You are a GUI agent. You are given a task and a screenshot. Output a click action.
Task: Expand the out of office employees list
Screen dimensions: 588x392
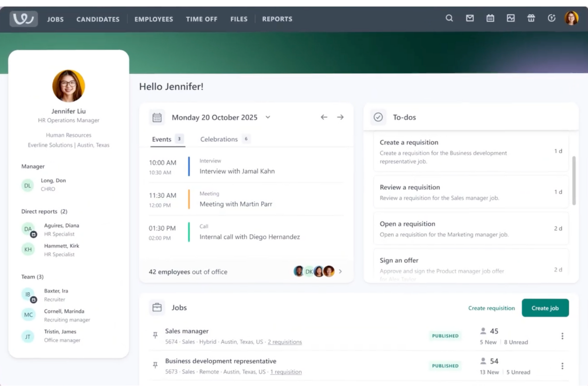(x=340, y=271)
